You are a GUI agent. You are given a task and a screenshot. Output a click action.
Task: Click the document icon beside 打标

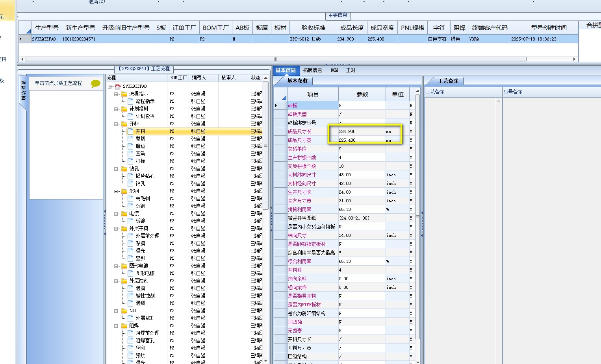130,161
